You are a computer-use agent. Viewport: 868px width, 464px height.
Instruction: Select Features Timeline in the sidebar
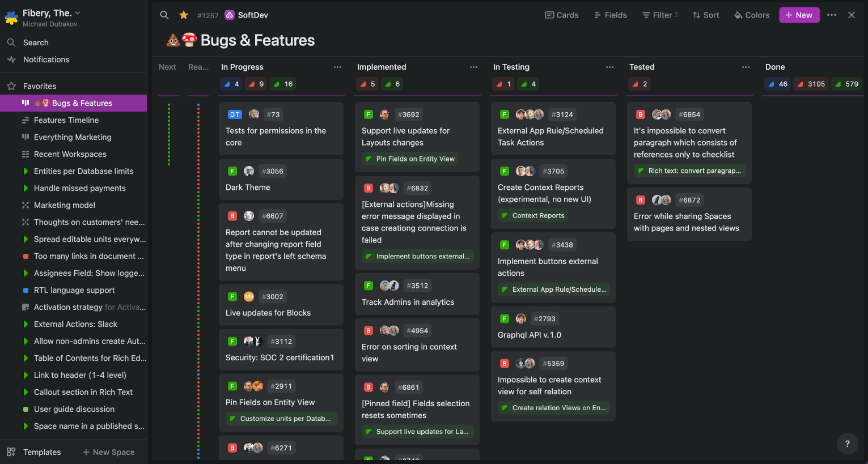(66, 120)
